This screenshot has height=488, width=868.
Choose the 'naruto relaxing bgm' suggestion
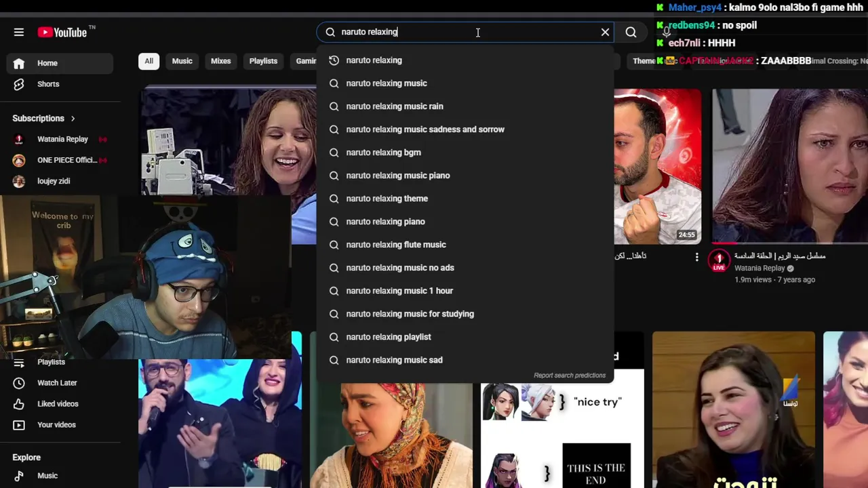pos(465,152)
